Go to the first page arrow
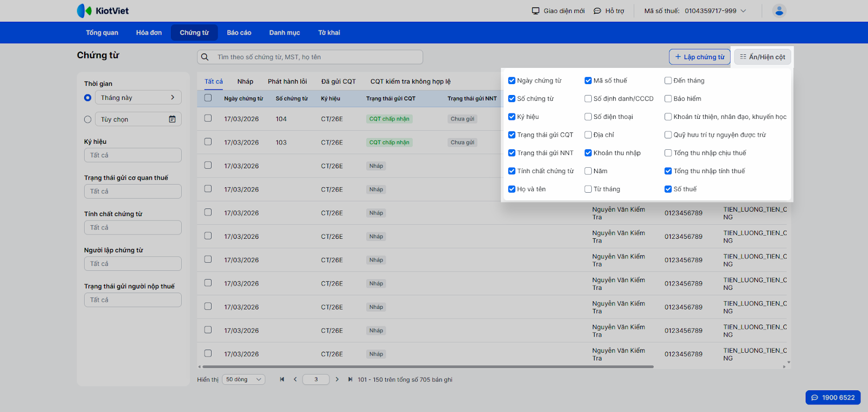Screen dimensions: 868x412 tap(282, 379)
